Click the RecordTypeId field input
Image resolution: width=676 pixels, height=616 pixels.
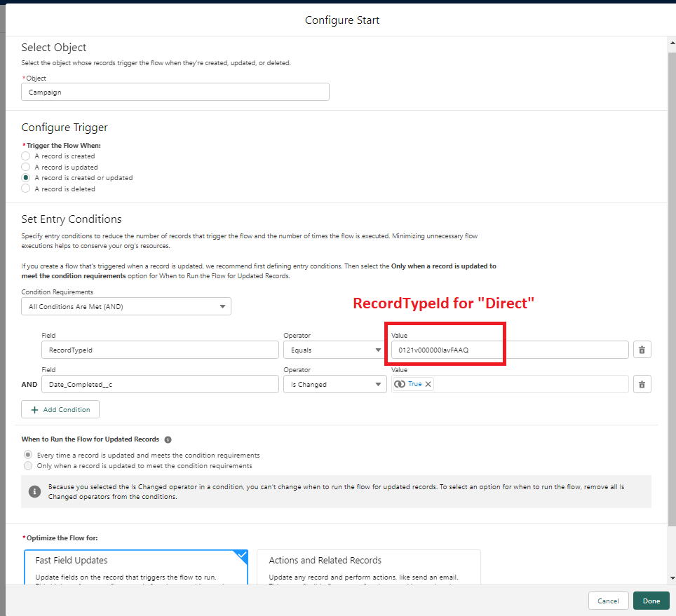(x=160, y=350)
